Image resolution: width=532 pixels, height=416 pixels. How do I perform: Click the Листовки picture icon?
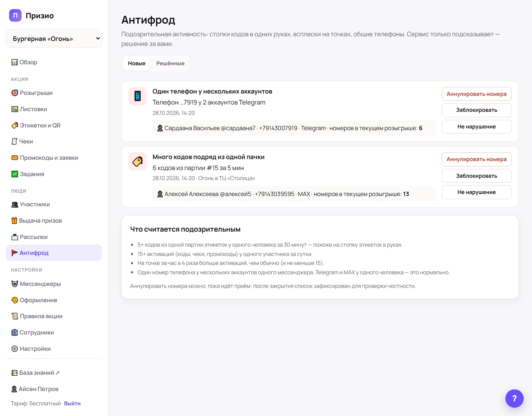pyautogui.click(x=15, y=109)
